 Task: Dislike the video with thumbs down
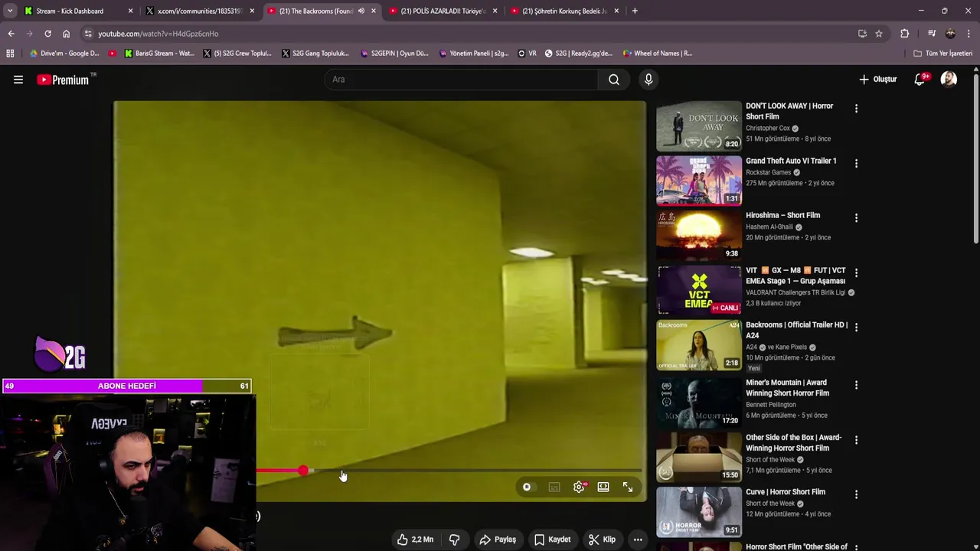[x=455, y=540]
